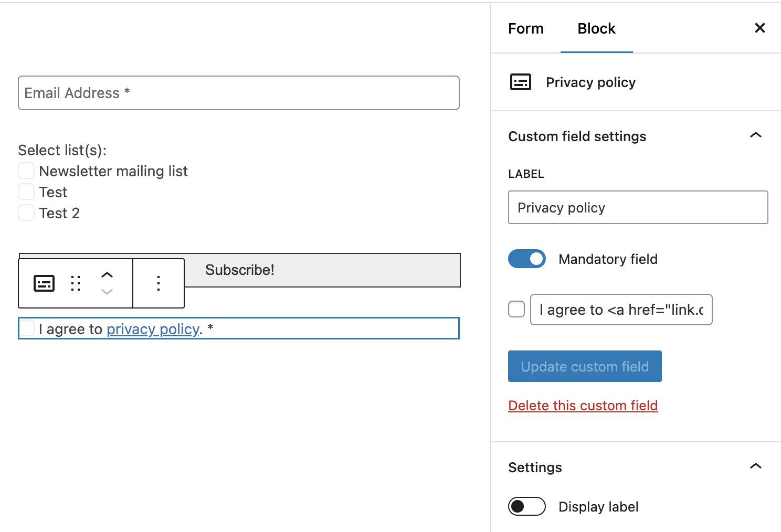Disable the Mandatory field toggle
The width and height of the screenshot is (781, 532).
527,259
